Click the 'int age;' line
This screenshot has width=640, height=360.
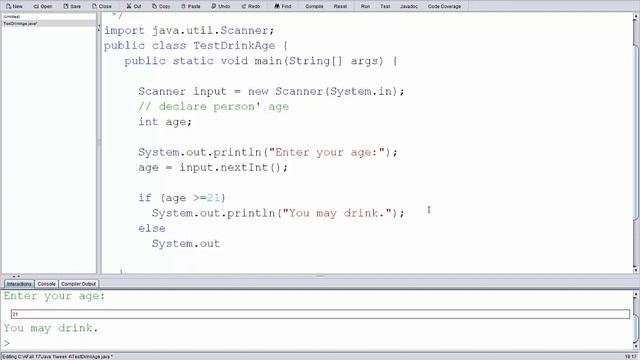[165, 122]
